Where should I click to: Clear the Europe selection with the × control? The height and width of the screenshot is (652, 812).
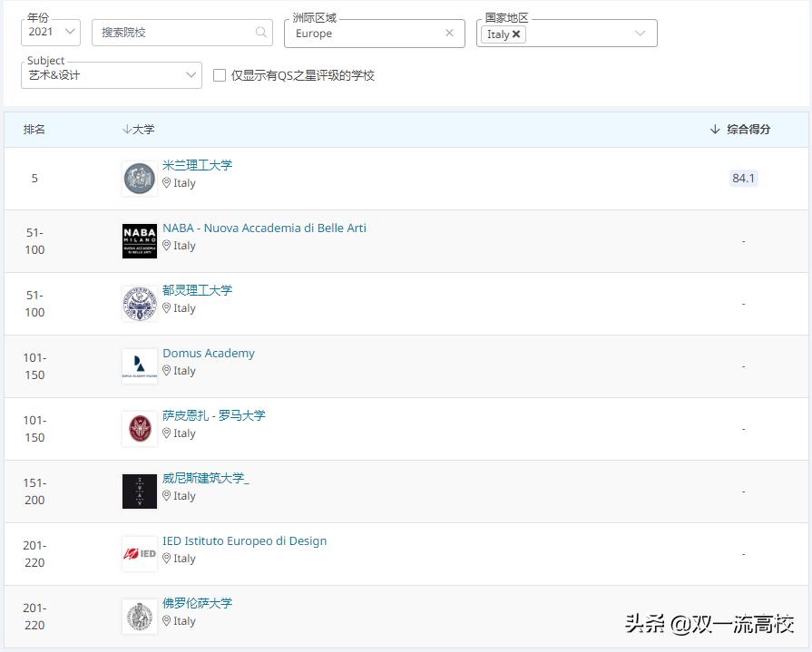tap(450, 33)
